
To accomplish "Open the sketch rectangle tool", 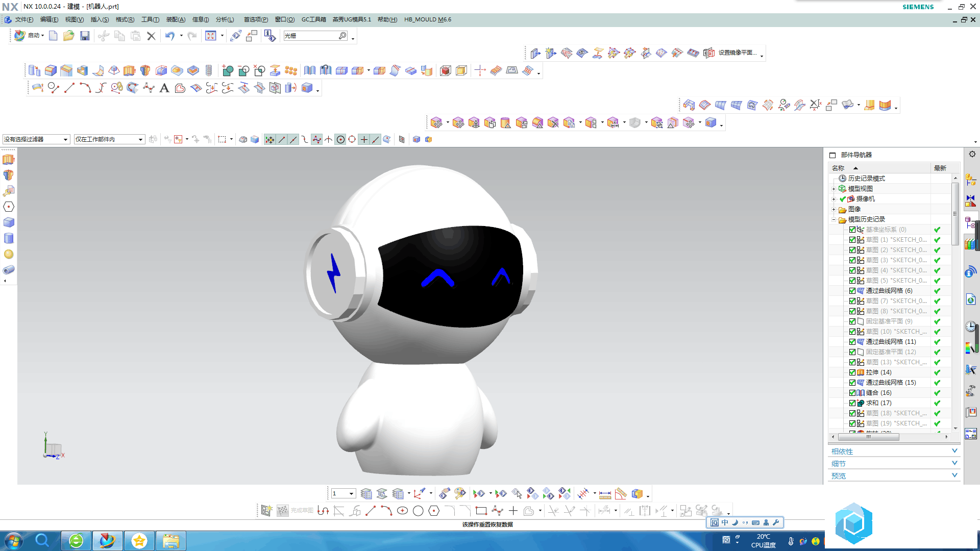I will coord(480,511).
